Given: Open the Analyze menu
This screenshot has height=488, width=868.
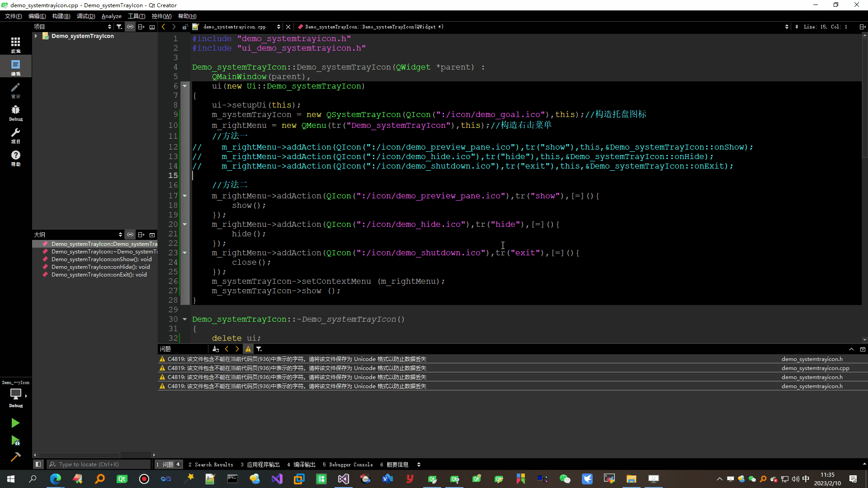Looking at the screenshot, I should point(111,16).
